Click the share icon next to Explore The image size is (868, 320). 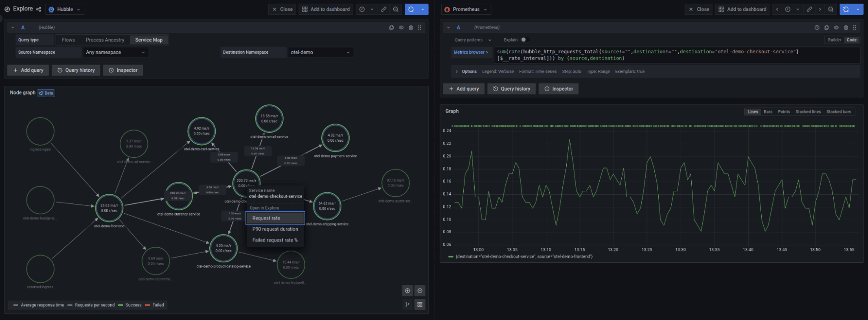[39, 9]
